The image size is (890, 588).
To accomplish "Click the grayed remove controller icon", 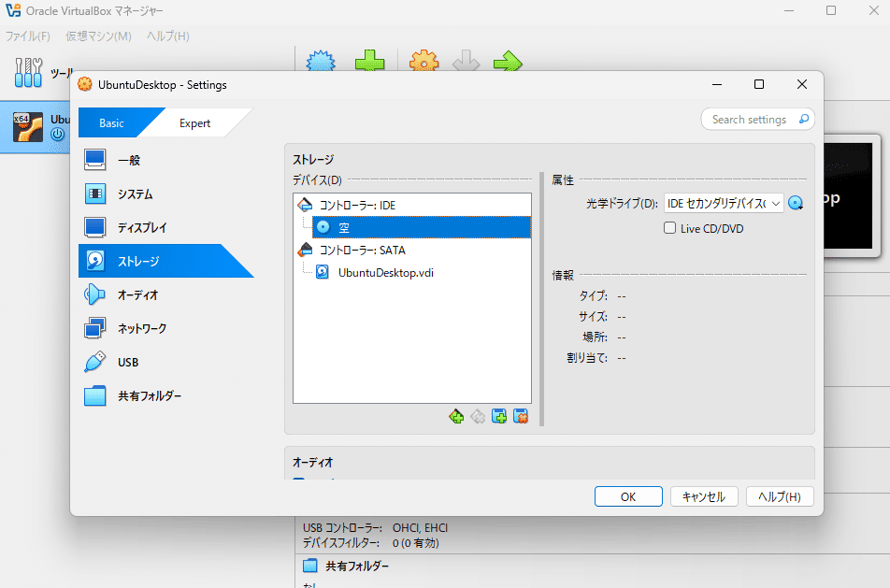I will click(x=478, y=417).
